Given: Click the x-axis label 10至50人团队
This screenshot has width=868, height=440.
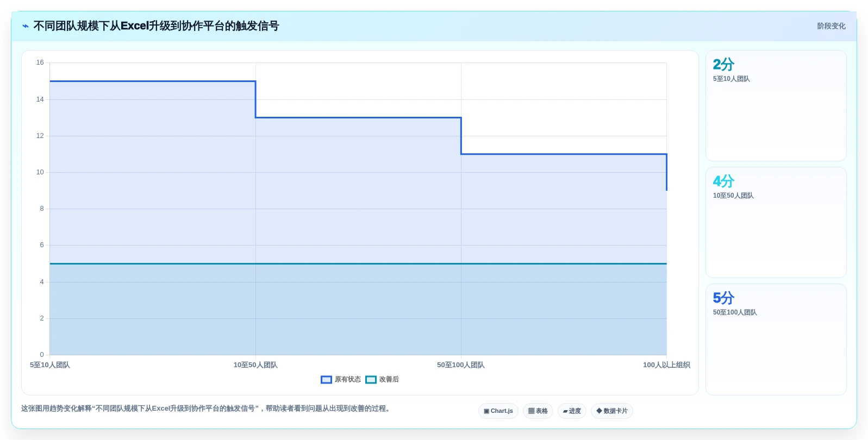Looking at the screenshot, I should 255,365.
